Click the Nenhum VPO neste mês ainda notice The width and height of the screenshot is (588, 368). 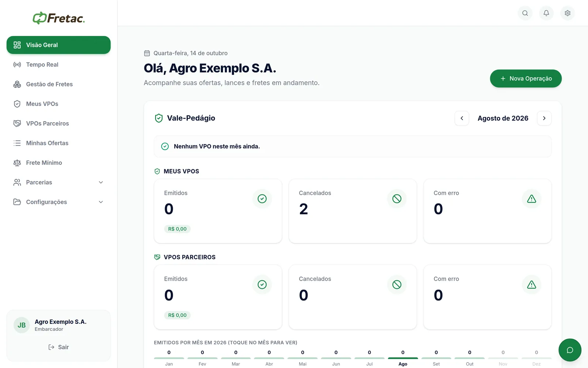(x=353, y=146)
